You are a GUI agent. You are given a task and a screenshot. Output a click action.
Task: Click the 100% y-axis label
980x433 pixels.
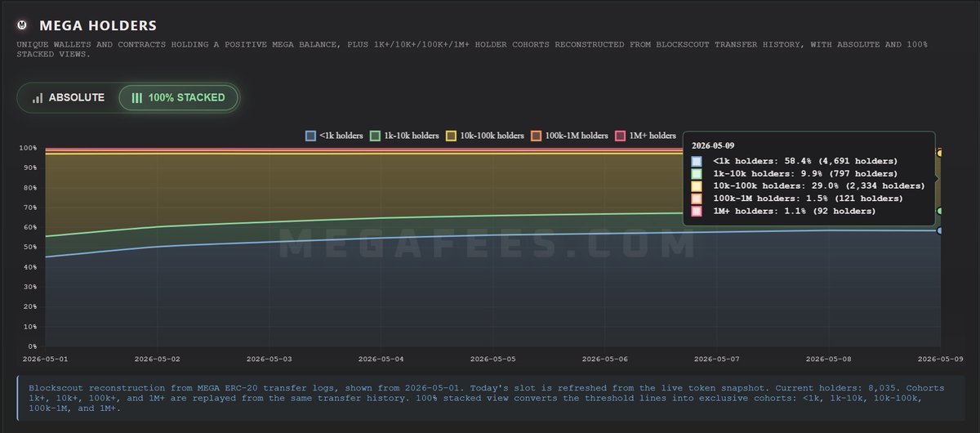(29, 148)
